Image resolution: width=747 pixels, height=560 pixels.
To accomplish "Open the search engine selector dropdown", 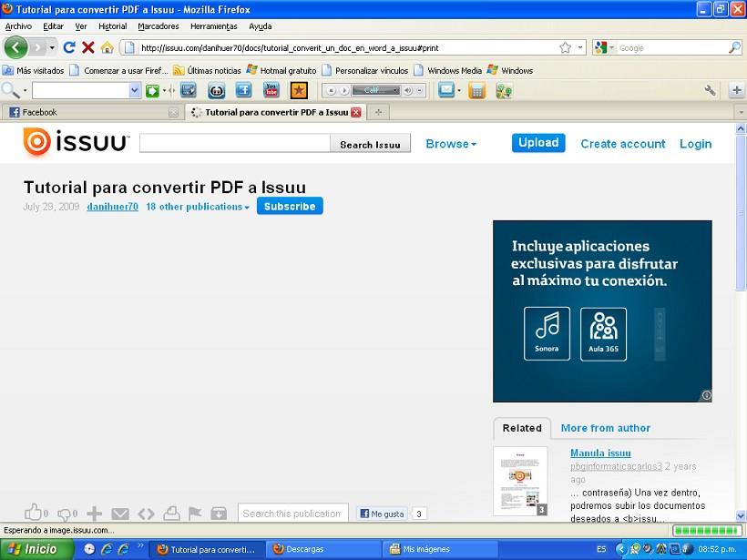I will pyautogui.click(x=603, y=47).
